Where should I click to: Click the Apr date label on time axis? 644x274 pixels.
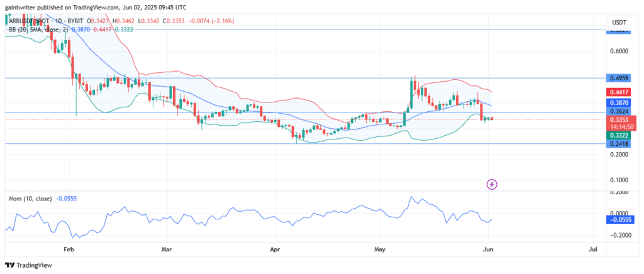pyautogui.click(x=274, y=249)
